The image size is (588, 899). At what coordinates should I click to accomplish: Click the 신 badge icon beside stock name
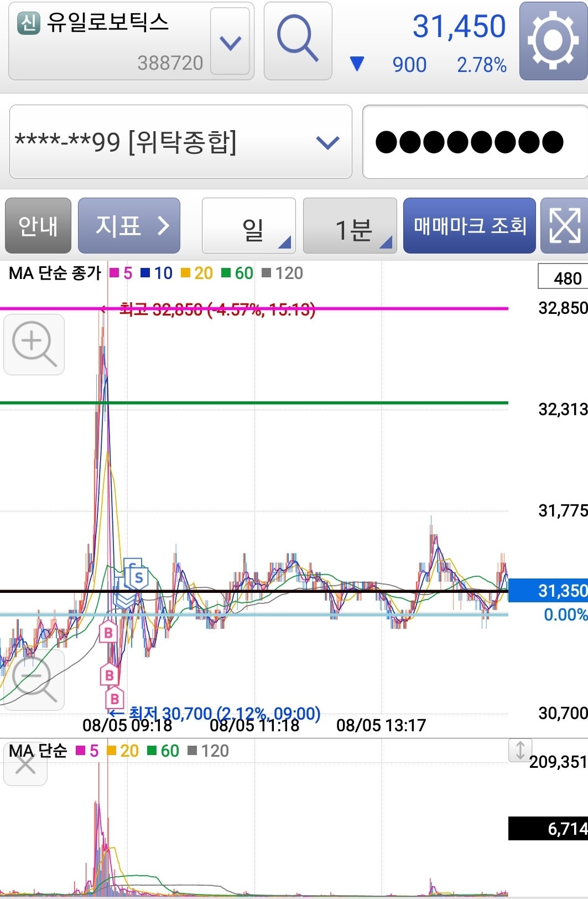click(29, 23)
